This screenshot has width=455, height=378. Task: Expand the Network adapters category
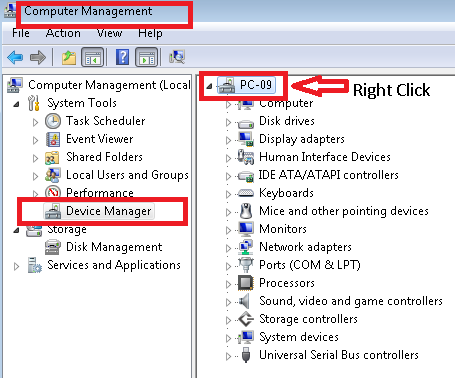coord(228,248)
